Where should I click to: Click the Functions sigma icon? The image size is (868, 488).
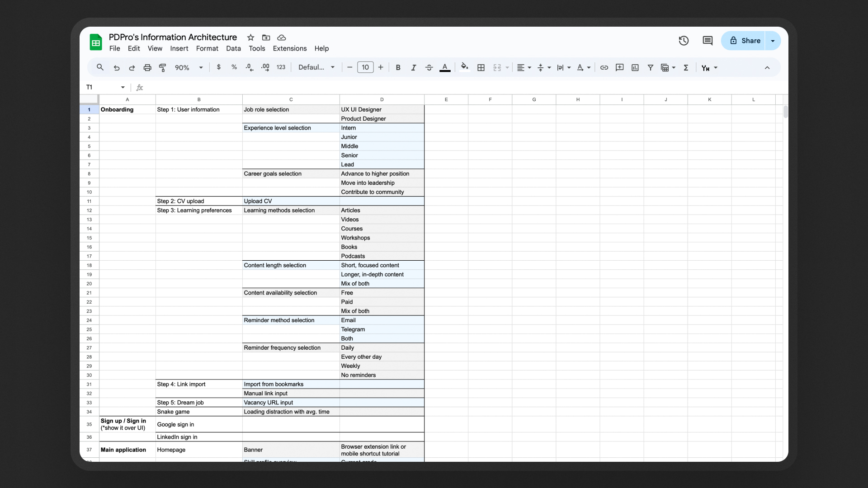[x=686, y=68]
